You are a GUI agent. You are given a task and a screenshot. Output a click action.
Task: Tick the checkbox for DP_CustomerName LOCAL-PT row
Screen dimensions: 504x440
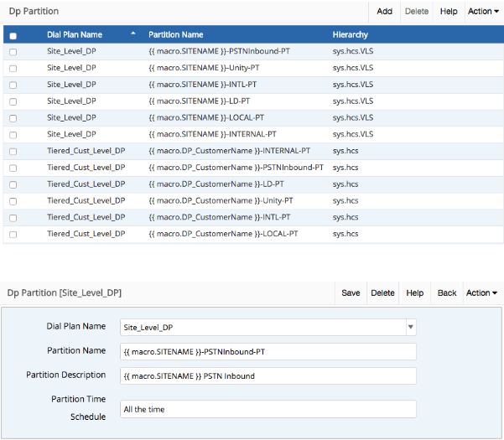pyautogui.click(x=13, y=234)
